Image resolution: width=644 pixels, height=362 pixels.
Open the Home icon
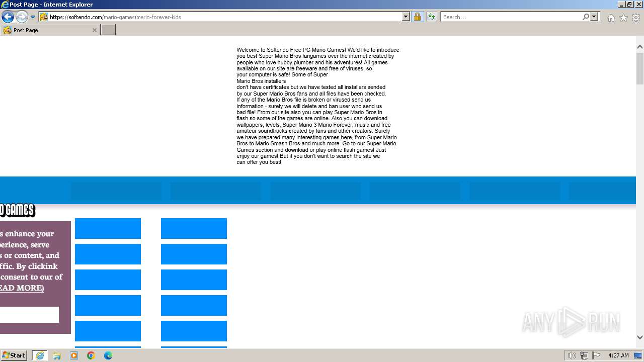[x=611, y=18]
